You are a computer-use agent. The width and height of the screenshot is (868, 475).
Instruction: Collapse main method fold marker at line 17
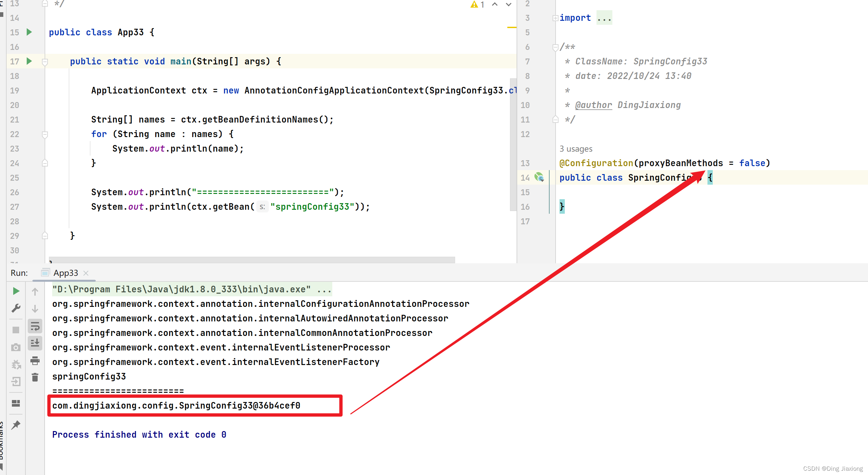tap(45, 62)
